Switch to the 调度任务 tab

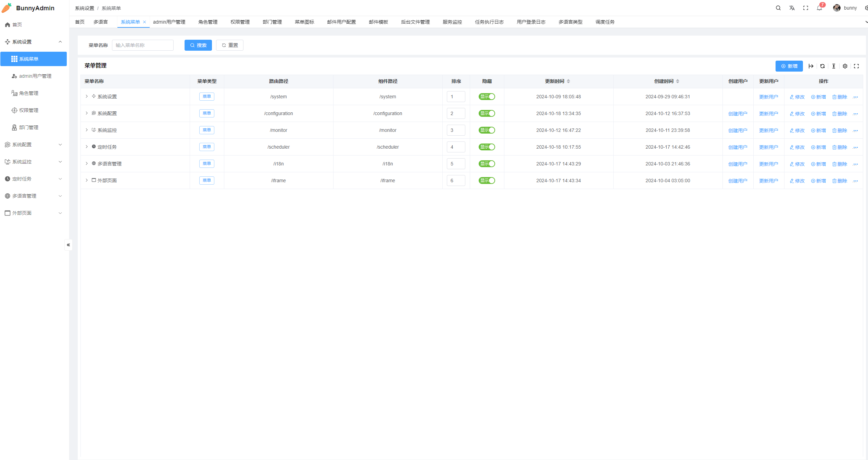[x=605, y=22]
